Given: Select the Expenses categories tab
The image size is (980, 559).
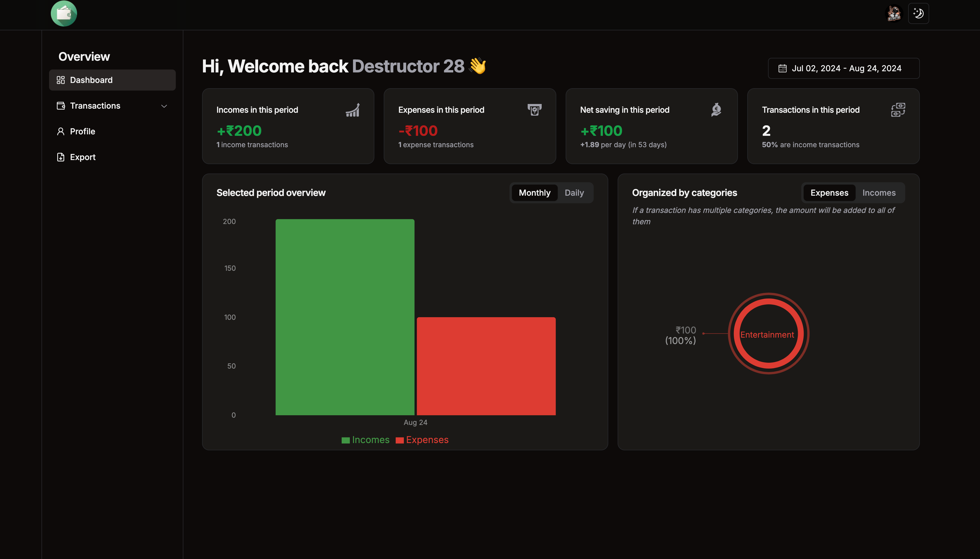Looking at the screenshot, I should pos(829,193).
